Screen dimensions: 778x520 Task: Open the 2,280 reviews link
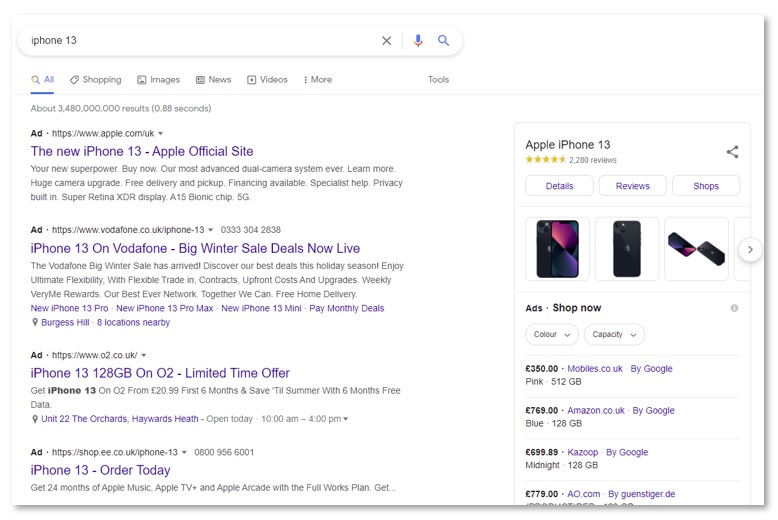pos(592,160)
